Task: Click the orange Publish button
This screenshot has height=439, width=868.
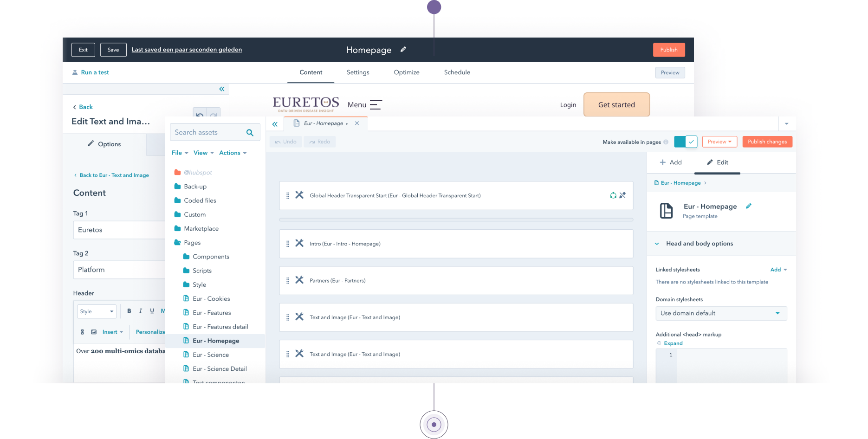Action: 669,50
